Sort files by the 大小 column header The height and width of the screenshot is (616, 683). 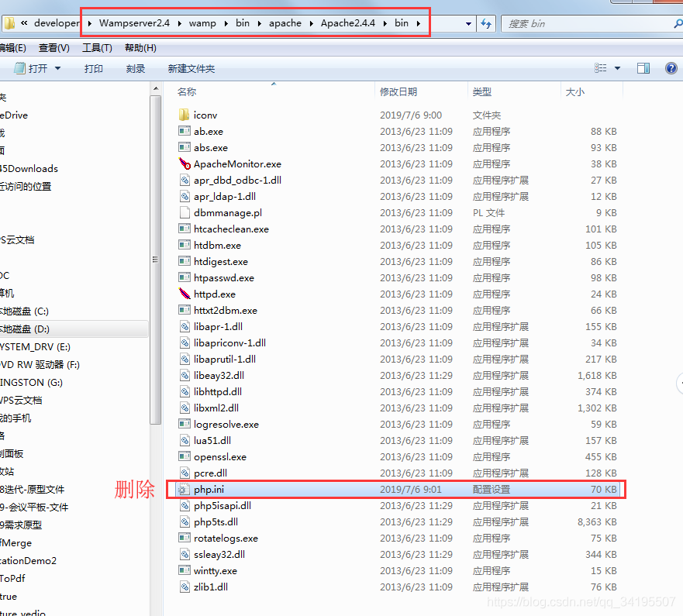pyautogui.click(x=575, y=92)
